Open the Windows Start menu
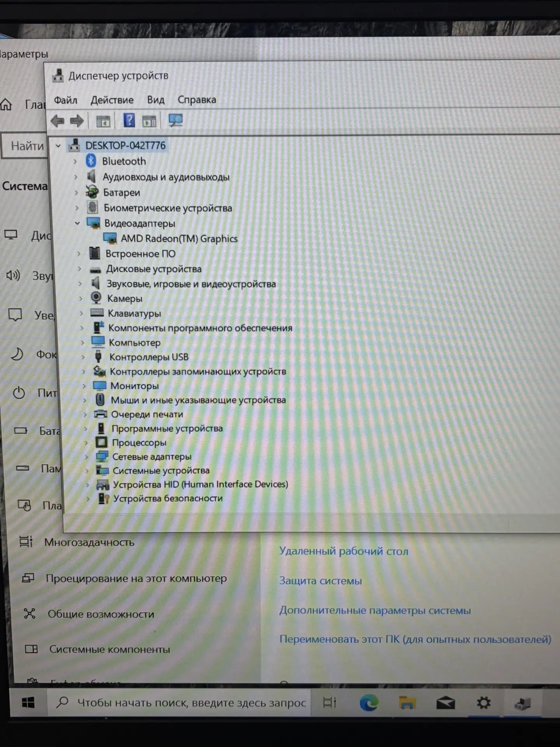 click(28, 702)
